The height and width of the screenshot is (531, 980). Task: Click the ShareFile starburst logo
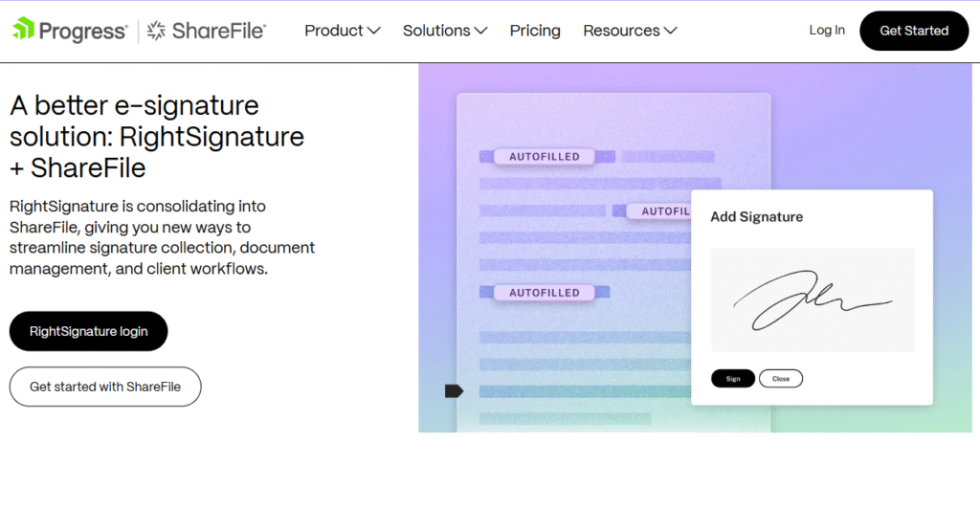[x=156, y=30]
